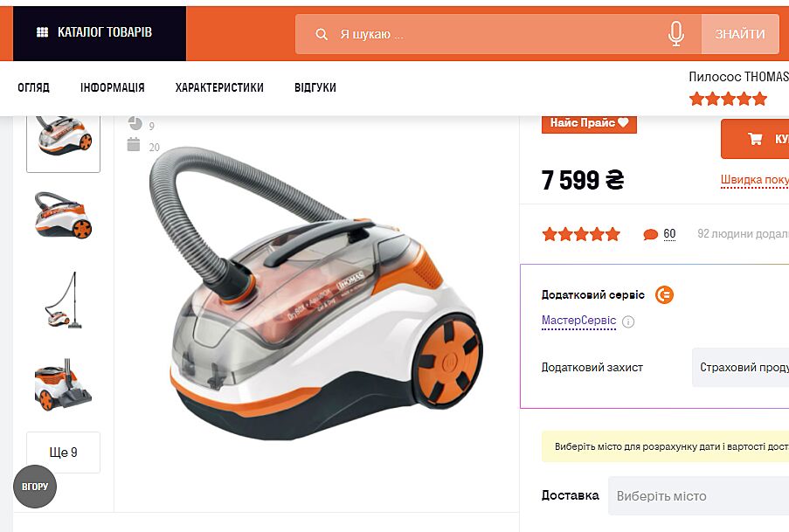Open the Інформація tab
Screen dimensions: 789x532
point(112,87)
